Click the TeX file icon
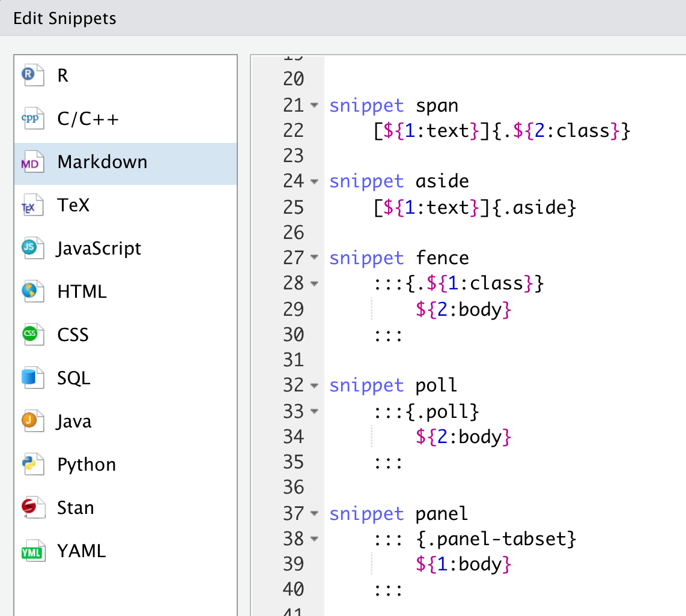This screenshot has width=686, height=616. 33,205
